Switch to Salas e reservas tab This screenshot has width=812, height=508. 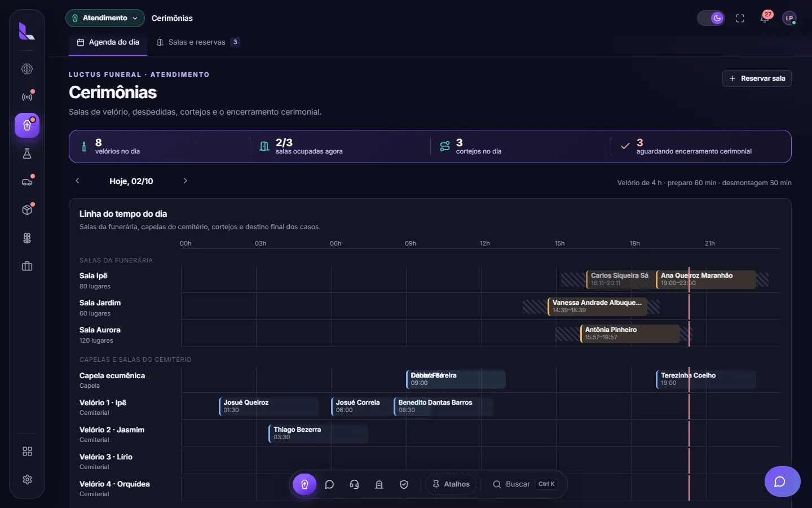pyautogui.click(x=198, y=42)
